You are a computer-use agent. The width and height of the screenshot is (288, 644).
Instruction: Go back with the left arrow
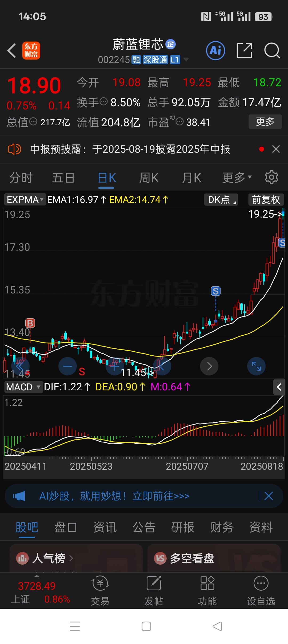(x=12, y=50)
